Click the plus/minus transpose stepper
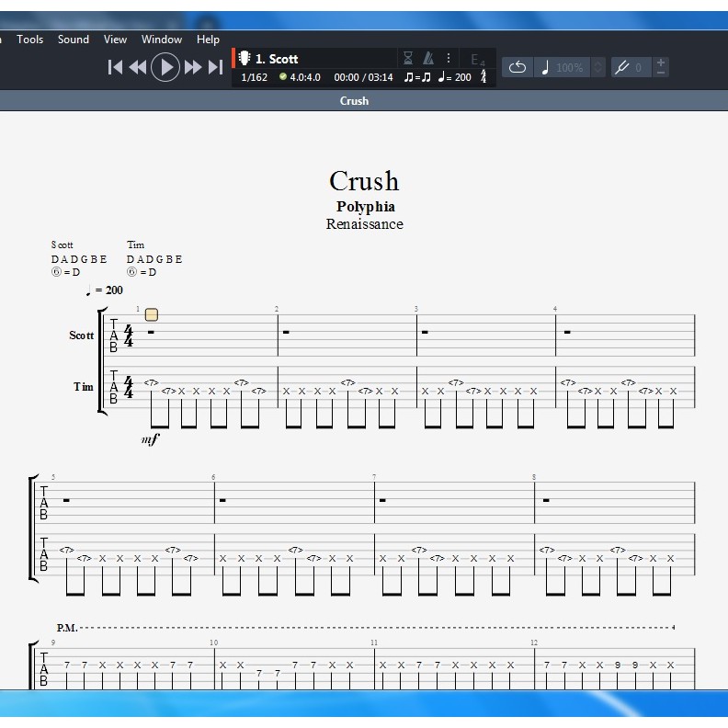Viewport: 728px width, 728px height. click(662, 67)
